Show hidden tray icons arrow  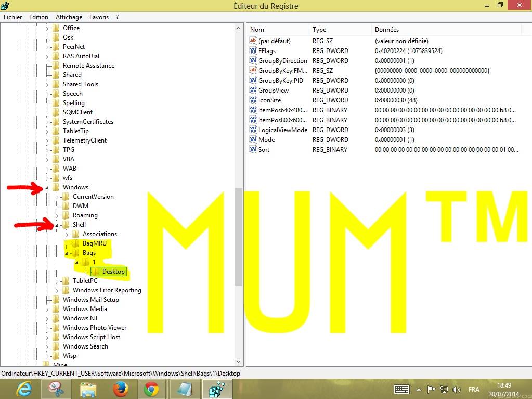pos(419,390)
